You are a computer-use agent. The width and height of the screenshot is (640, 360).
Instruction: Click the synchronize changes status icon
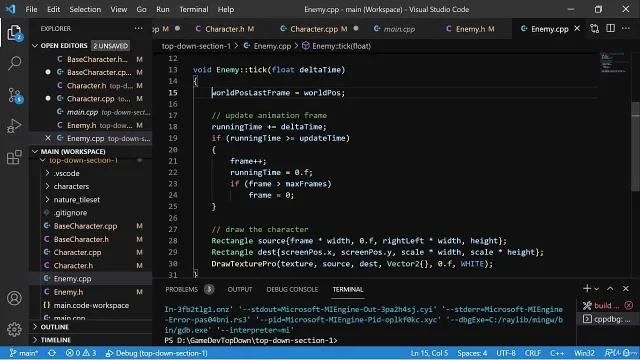tap(52, 353)
